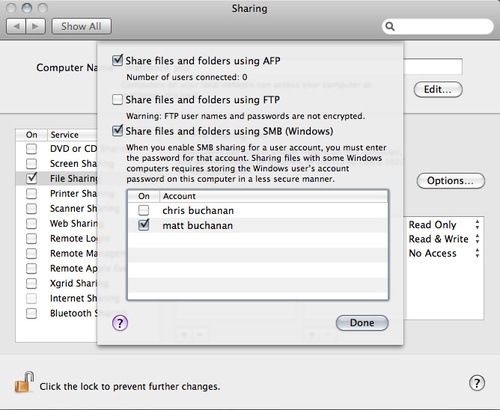Select the chris buchanan account row
Screen dimensions: 500x410
tap(258, 211)
